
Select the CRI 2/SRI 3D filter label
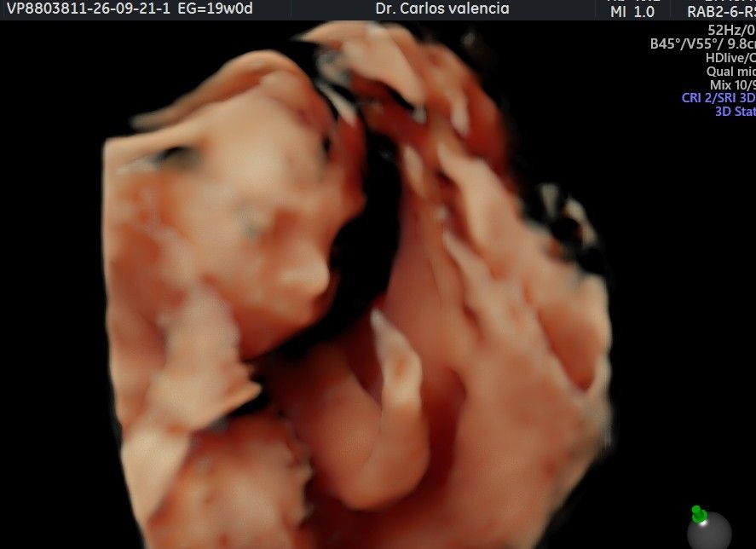[718, 98]
